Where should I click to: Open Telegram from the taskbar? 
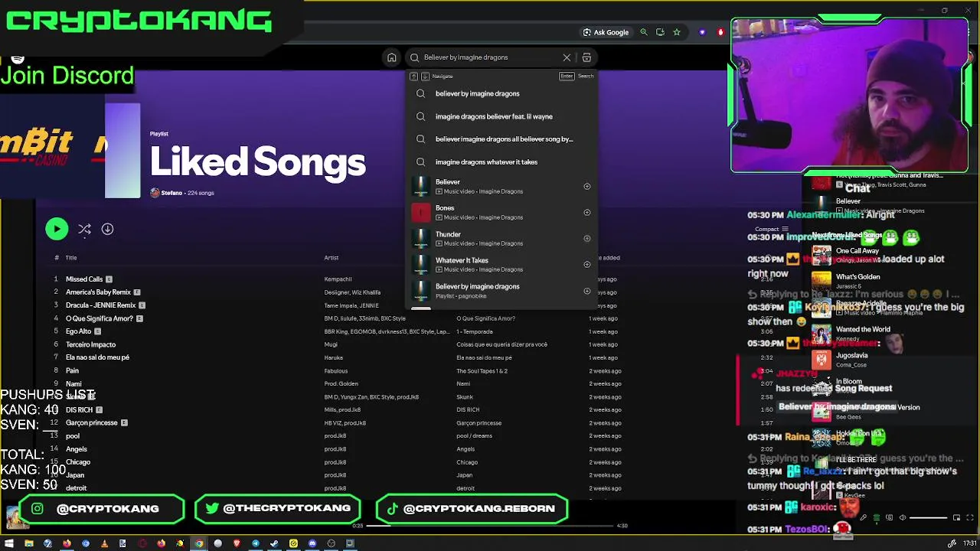point(256,543)
